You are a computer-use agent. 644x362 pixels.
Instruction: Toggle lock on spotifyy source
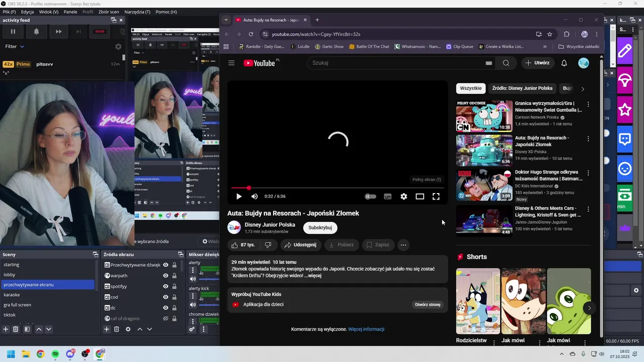[x=174, y=286]
